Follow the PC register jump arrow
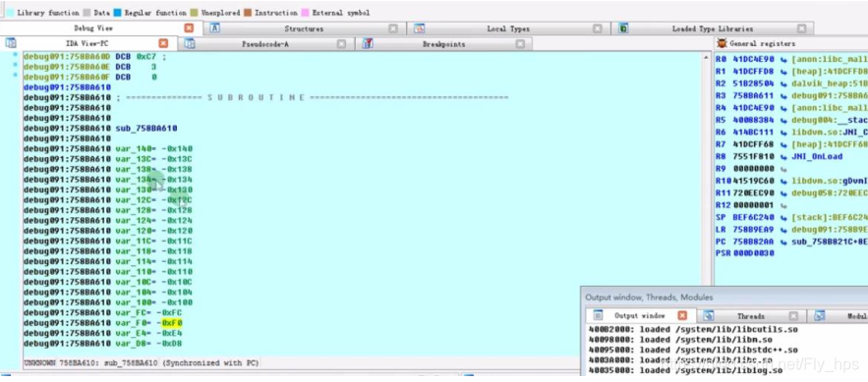The image size is (868, 382). [x=783, y=242]
